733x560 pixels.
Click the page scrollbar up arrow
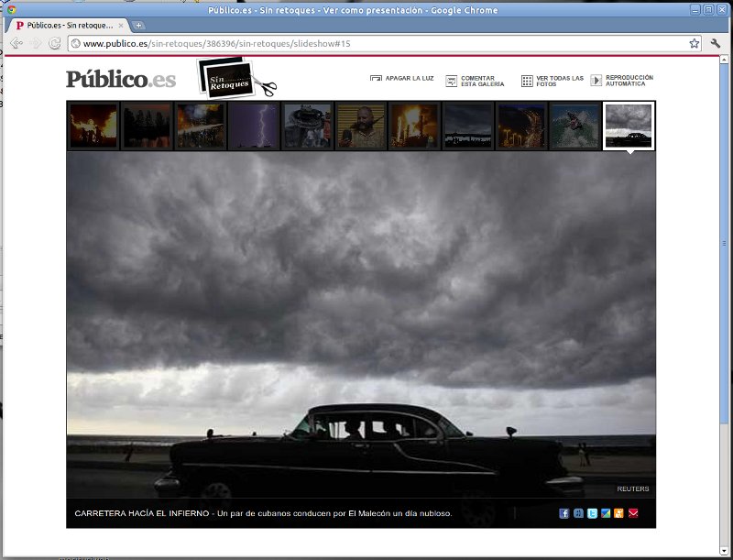click(724, 60)
